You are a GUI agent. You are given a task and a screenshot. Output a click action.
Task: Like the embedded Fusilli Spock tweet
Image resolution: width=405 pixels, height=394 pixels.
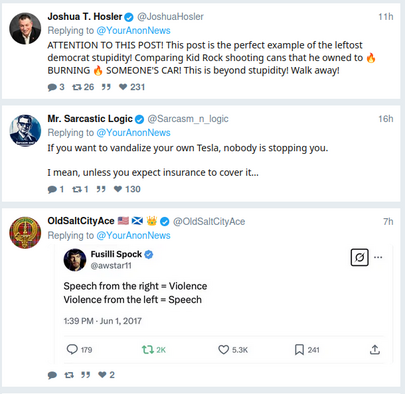(223, 350)
